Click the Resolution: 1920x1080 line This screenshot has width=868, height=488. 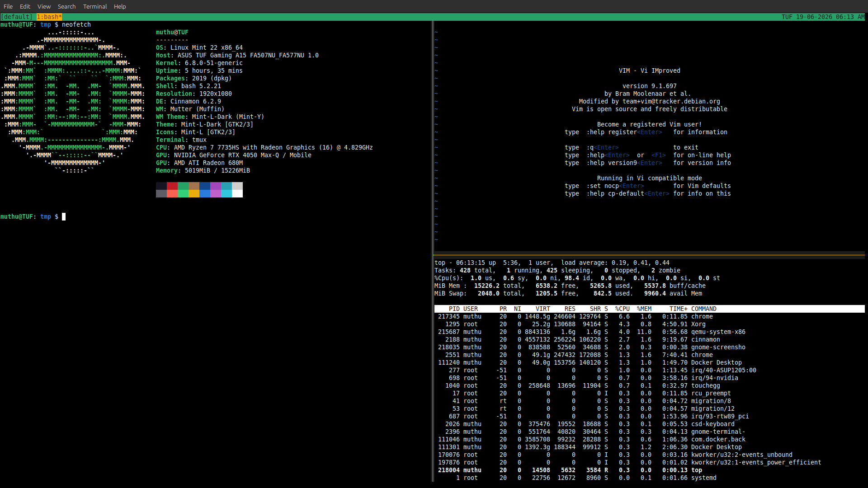point(194,94)
